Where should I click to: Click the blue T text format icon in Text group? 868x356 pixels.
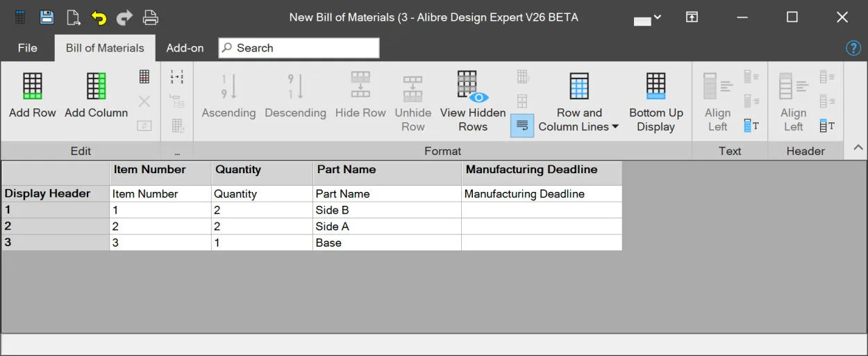tap(751, 126)
